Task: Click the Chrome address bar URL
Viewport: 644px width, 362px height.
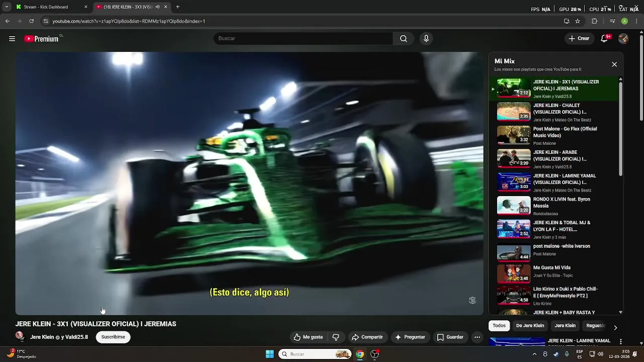Action: 129,21
